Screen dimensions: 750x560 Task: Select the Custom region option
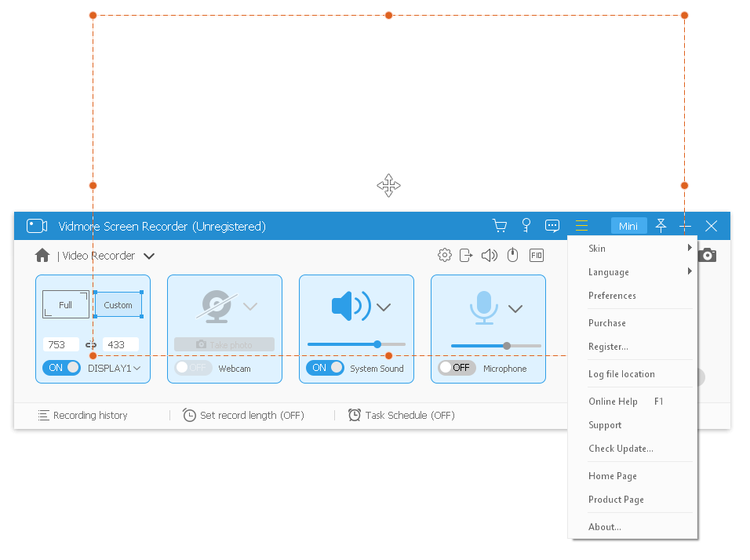[118, 304]
